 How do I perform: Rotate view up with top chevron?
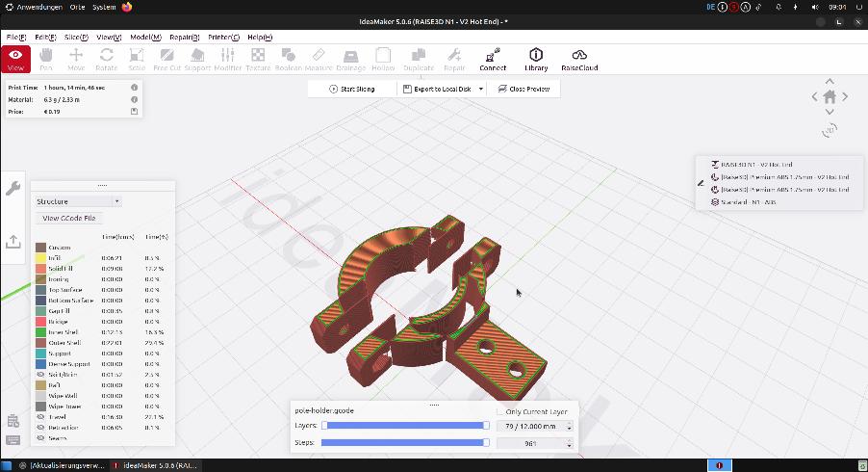[830, 82]
